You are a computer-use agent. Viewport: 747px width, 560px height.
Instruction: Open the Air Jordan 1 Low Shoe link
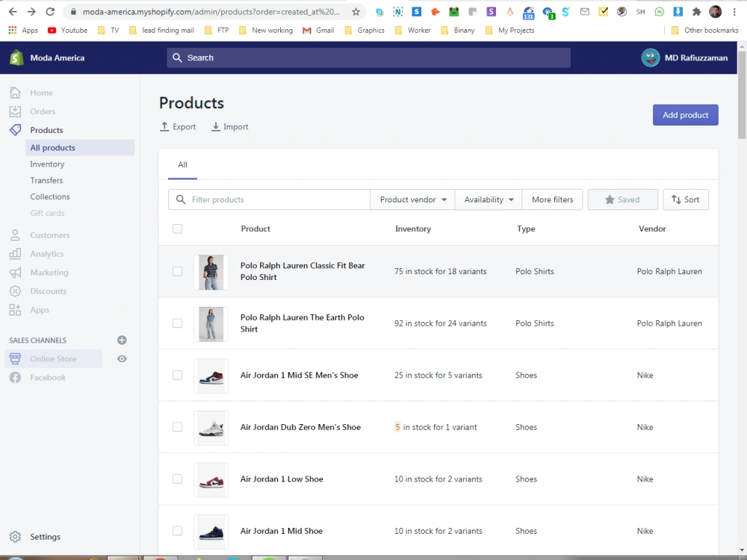pos(282,479)
